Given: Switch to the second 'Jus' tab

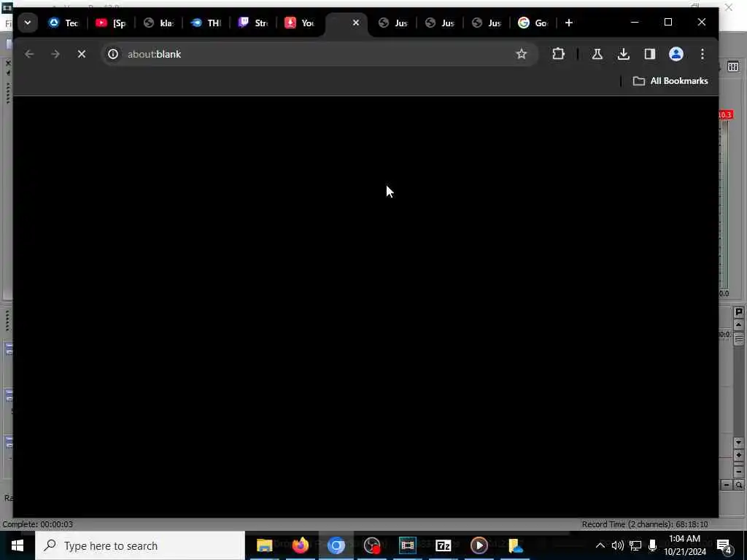Looking at the screenshot, I should click(440, 23).
